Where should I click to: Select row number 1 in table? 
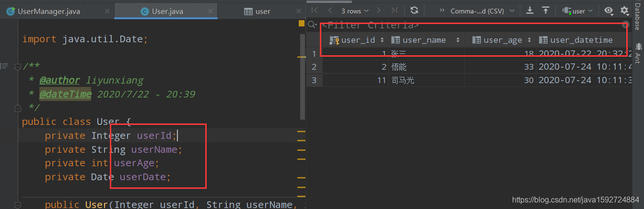314,53
